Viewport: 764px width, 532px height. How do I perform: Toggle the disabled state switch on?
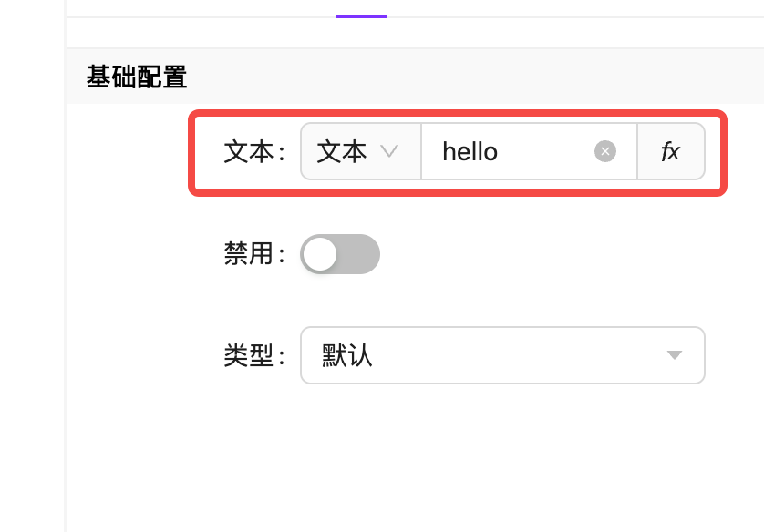tap(340, 254)
